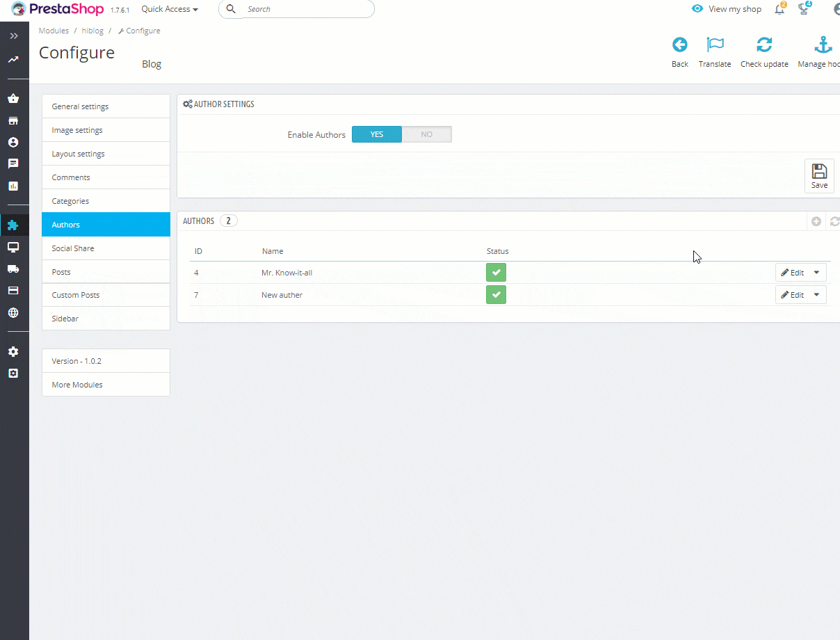The height and width of the screenshot is (640, 840).
Task: Select the Authors tab
Action: click(106, 225)
